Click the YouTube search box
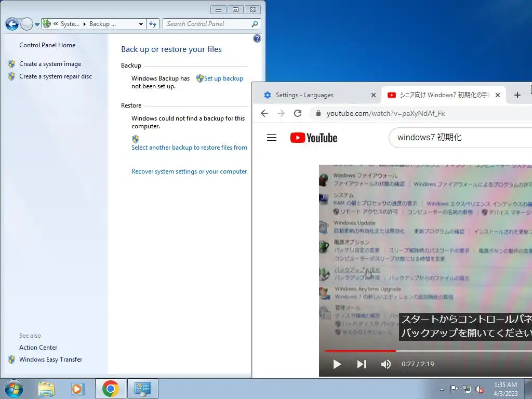The height and width of the screenshot is (399, 532). (x=461, y=137)
